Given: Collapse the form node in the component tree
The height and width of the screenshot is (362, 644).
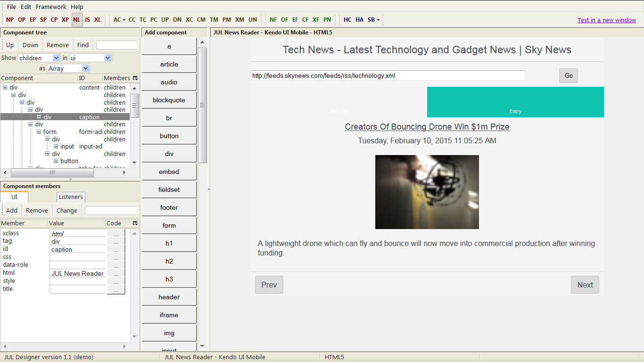Looking at the screenshot, I should 39,132.
